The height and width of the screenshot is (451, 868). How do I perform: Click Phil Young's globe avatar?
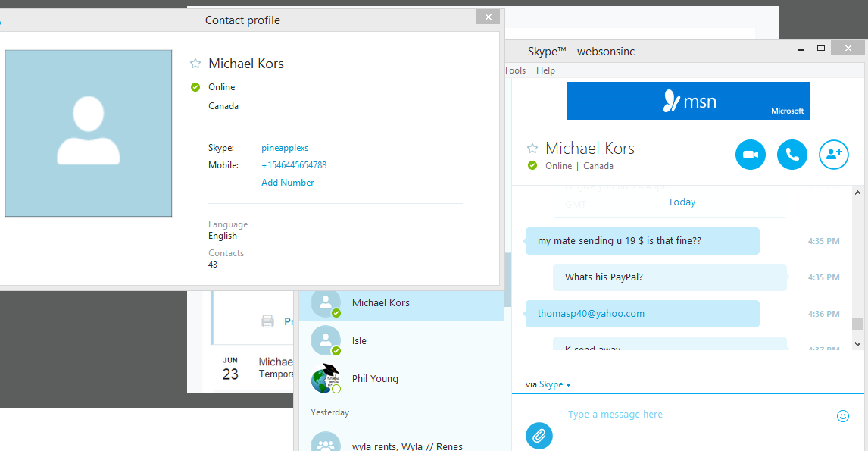(x=326, y=378)
